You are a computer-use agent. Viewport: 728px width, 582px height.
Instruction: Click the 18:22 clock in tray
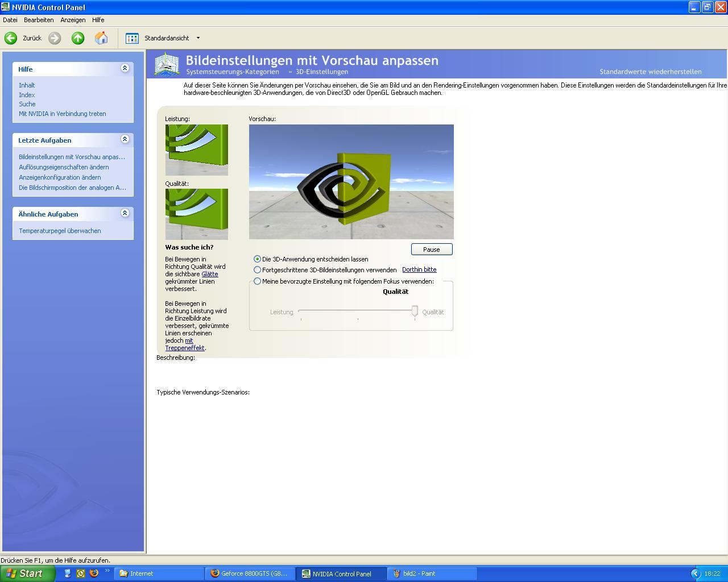pos(712,574)
